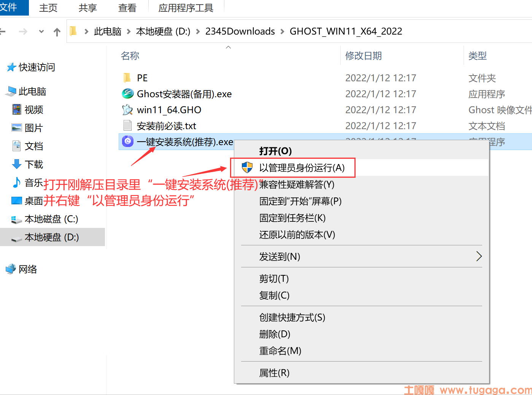Open 属性(R) properties entry
This screenshot has height=395, width=532.
(x=362, y=373)
